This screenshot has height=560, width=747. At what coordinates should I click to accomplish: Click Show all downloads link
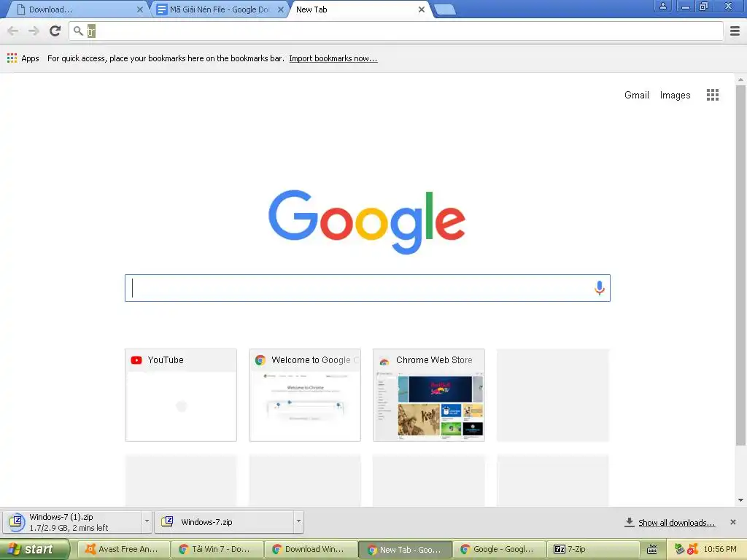click(676, 523)
